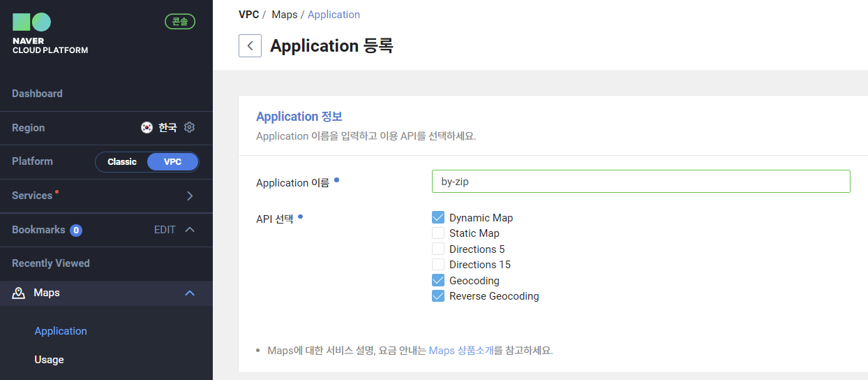Click the Application 정보 heading
This screenshot has height=380, width=868.
[x=299, y=117]
